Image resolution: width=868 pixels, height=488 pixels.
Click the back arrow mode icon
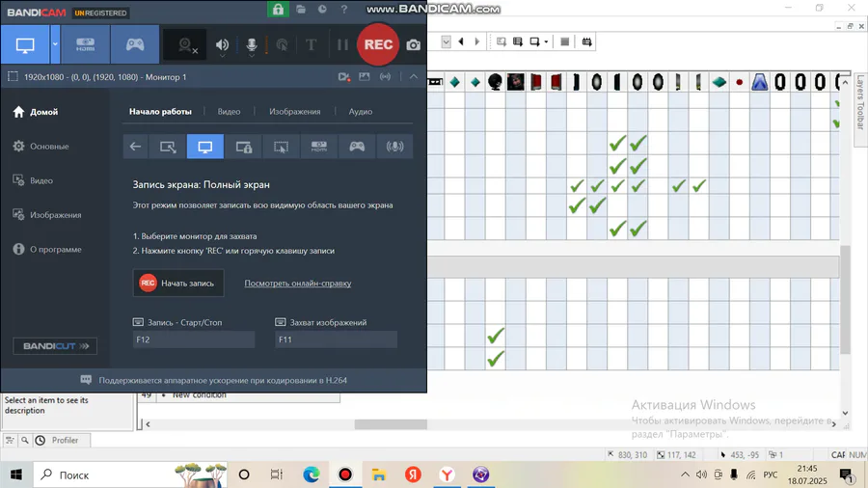click(x=135, y=147)
